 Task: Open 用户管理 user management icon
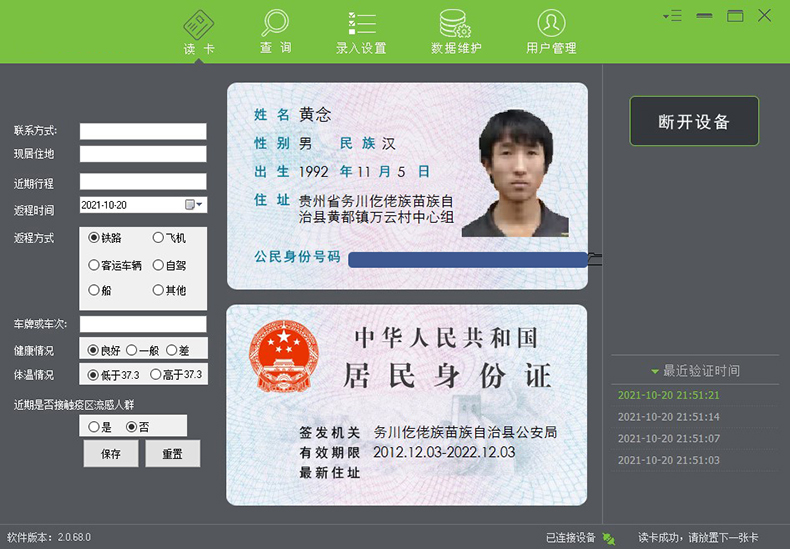pos(551,23)
